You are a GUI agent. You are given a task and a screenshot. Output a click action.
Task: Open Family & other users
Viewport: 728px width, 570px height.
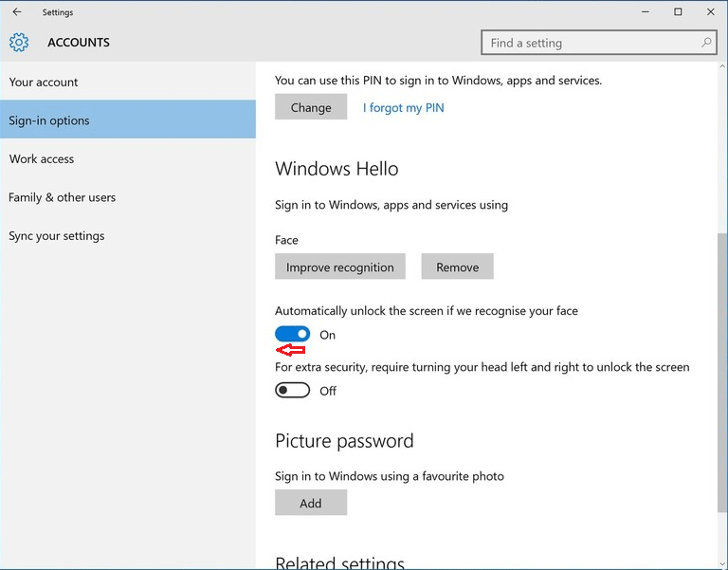(x=128, y=197)
